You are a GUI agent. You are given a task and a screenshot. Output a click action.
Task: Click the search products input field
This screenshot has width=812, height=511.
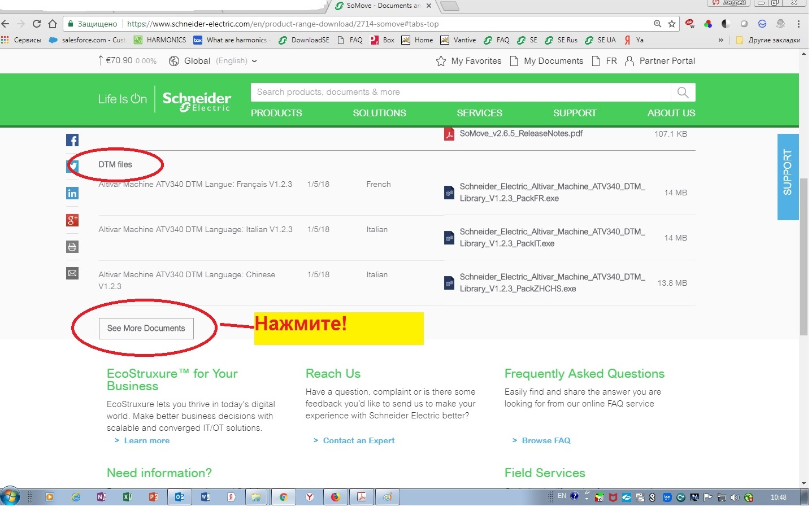pyautogui.click(x=461, y=92)
